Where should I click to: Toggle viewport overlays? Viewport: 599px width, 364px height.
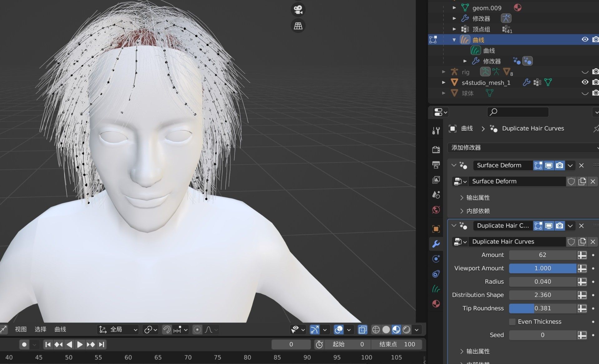coord(339,329)
